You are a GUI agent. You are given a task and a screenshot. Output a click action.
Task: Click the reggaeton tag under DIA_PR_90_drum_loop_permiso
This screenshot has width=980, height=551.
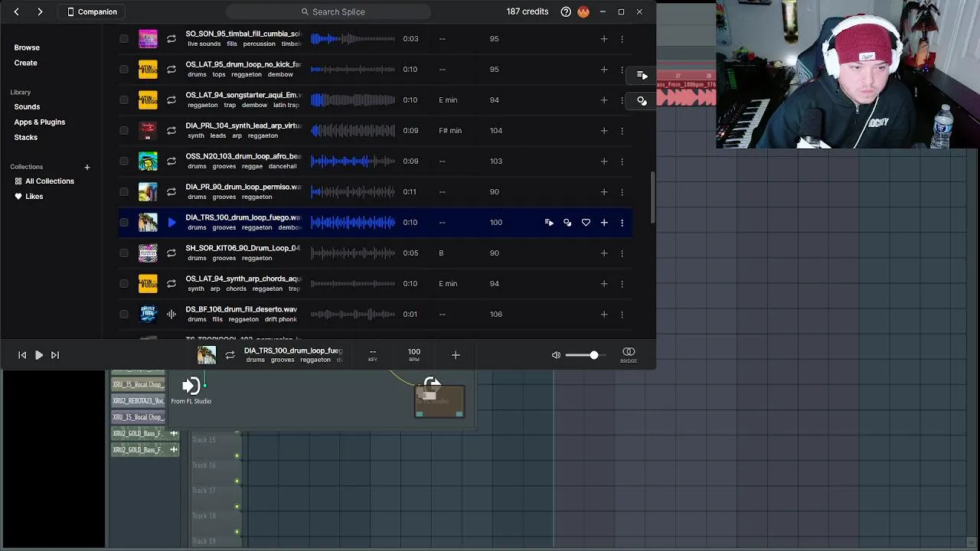(x=256, y=197)
